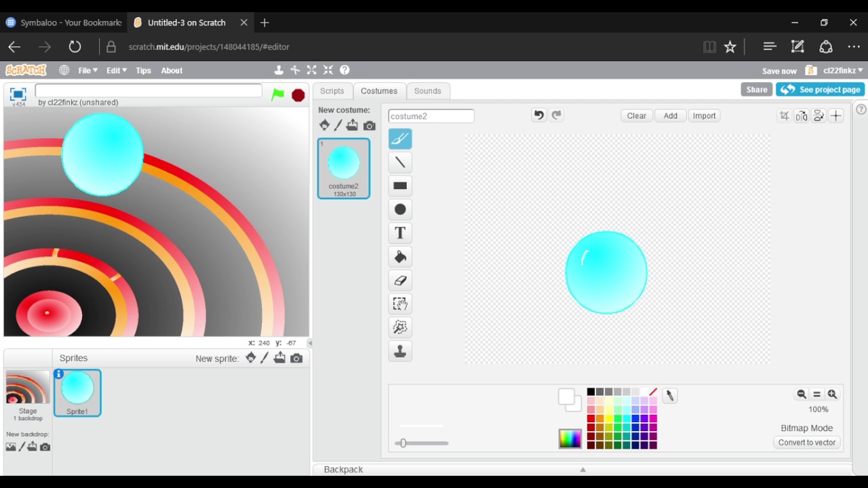The height and width of the screenshot is (488, 868).
Task: Create new sprite from camera
Action: point(296,359)
